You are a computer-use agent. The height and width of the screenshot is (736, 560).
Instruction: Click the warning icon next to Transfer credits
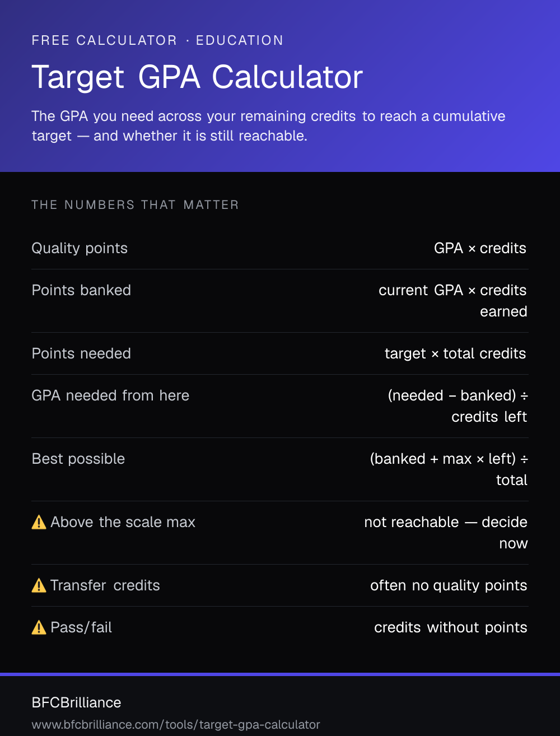[x=39, y=586]
